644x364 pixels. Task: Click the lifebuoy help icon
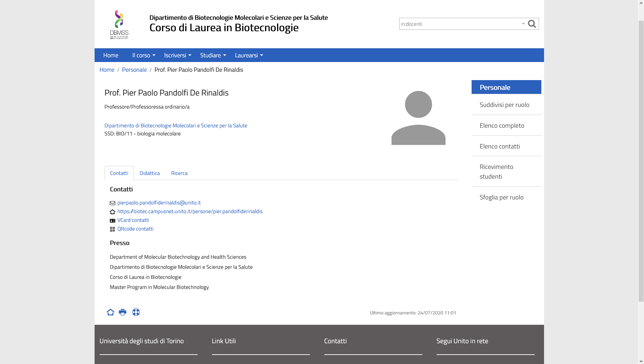point(136,312)
